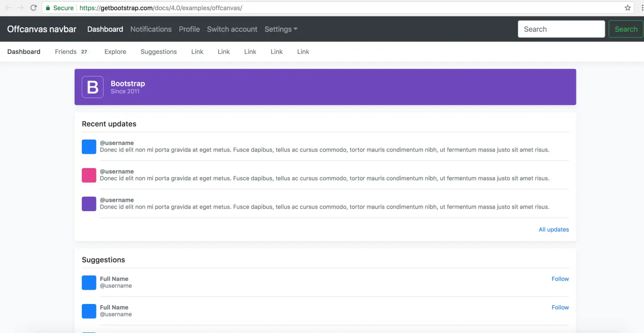Open the Suggestions tab in the sub-navigation

159,52
